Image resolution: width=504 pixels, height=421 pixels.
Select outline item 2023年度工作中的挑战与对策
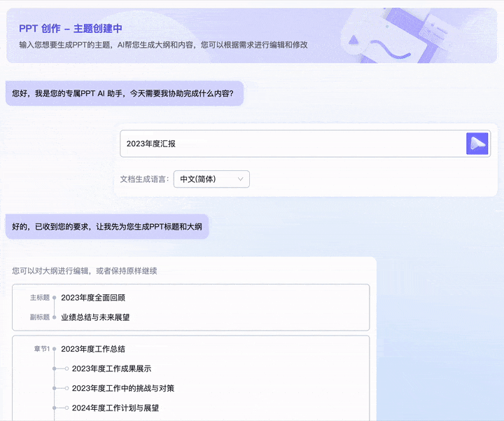(x=123, y=388)
